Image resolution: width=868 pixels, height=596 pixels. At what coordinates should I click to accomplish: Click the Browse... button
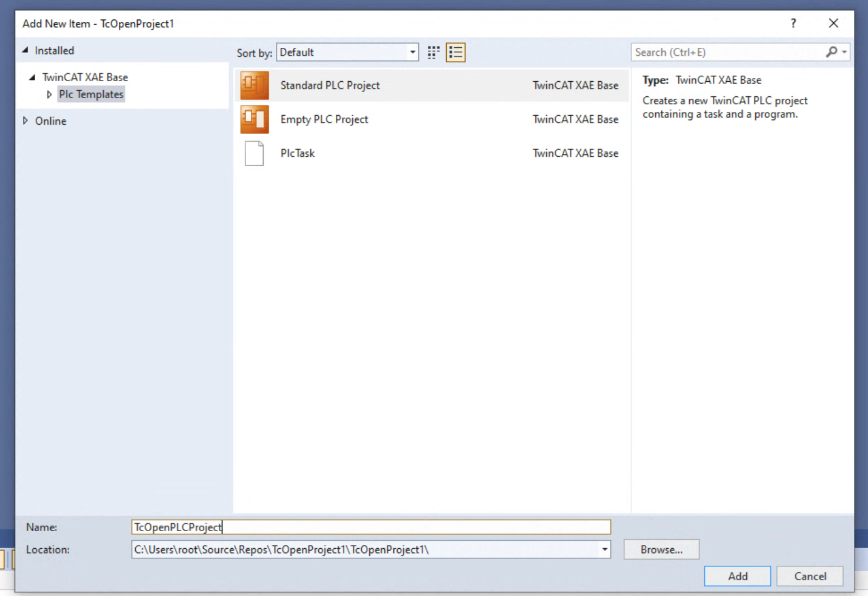(661, 549)
